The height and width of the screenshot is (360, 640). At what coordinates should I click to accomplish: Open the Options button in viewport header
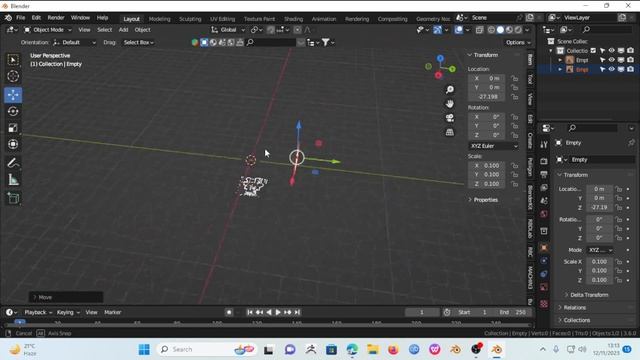point(518,42)
